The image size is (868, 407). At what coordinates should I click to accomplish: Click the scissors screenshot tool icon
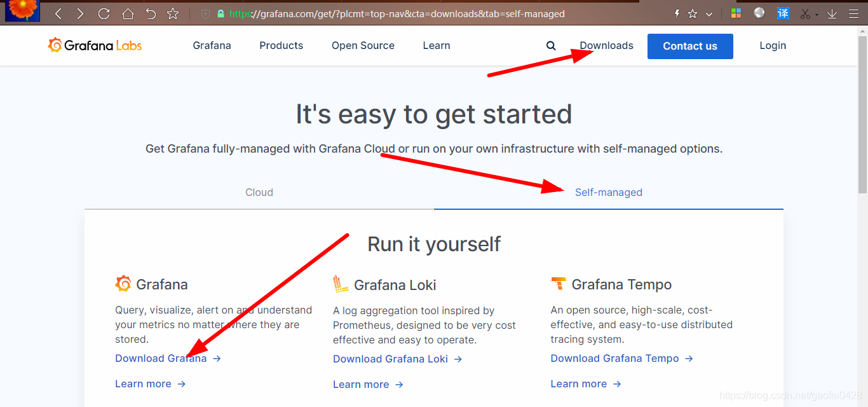tap(806, 13)
